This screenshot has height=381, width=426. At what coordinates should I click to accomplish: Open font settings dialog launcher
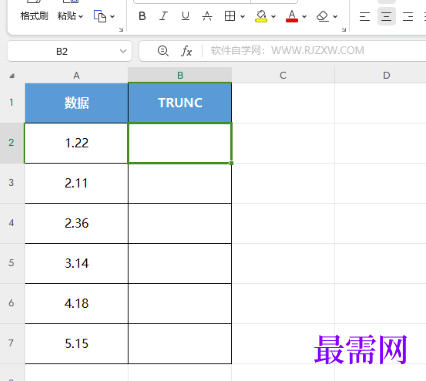(x=344, y=30)
